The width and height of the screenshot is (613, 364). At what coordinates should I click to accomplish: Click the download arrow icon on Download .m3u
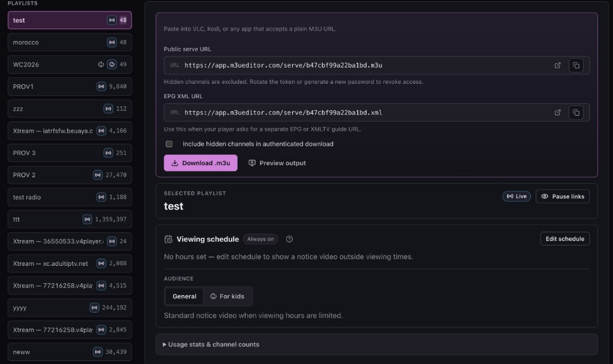[x=175, y=163]
